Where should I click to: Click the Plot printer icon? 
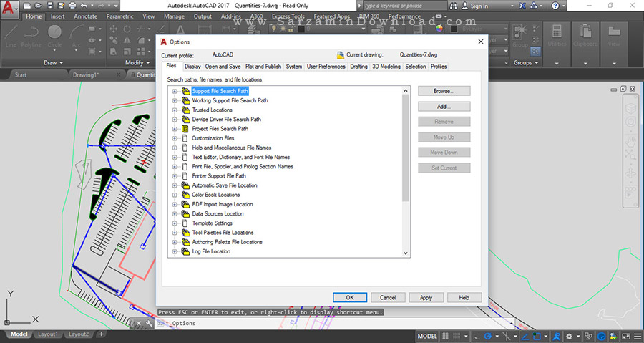point(73,6)
